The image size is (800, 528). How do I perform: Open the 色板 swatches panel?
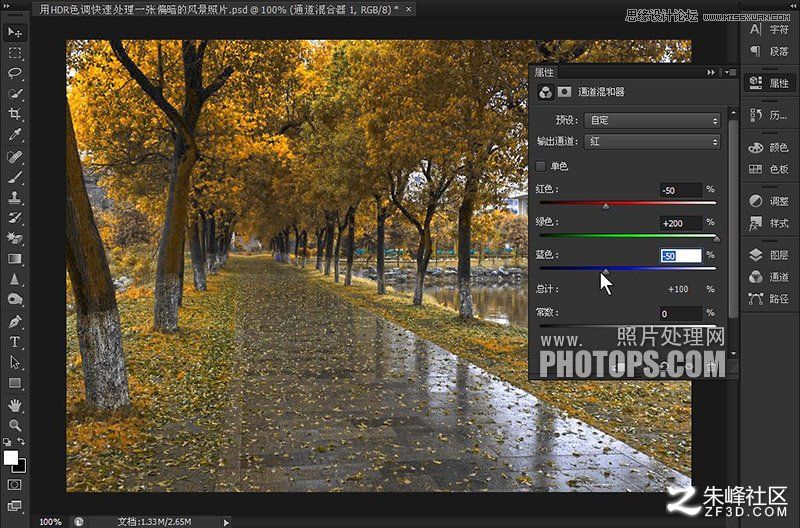pos(769,169)
